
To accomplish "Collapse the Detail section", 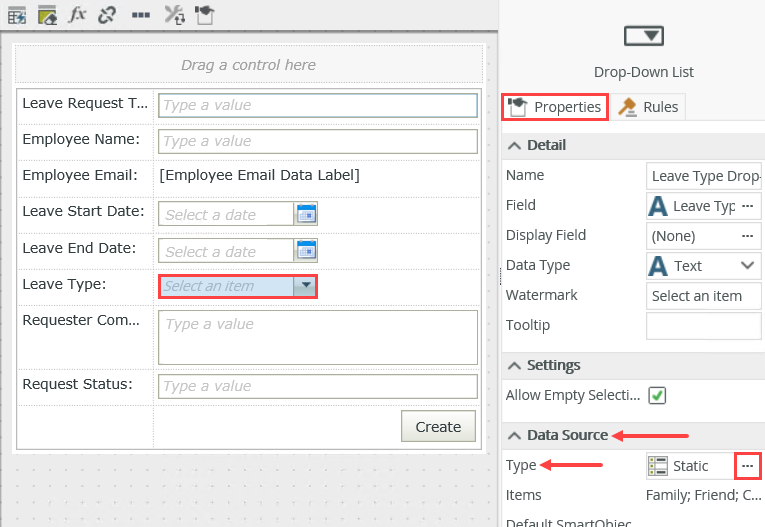I will coord(514,145).
